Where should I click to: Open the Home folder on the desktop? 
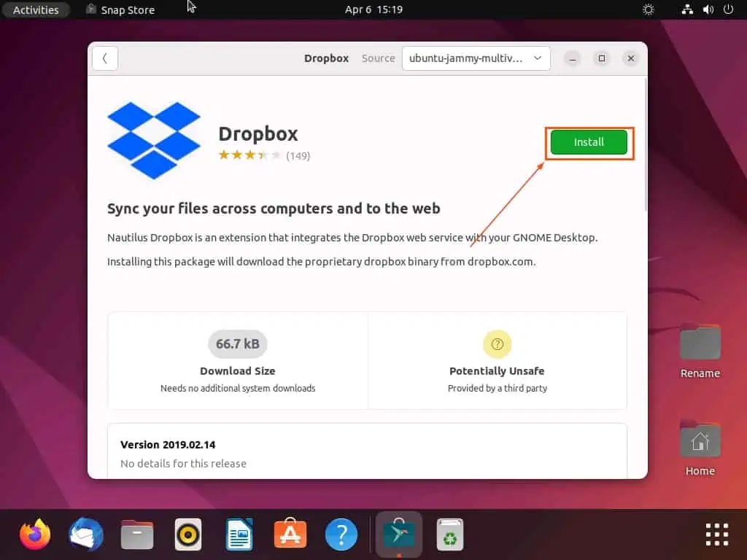click(699, 441)
